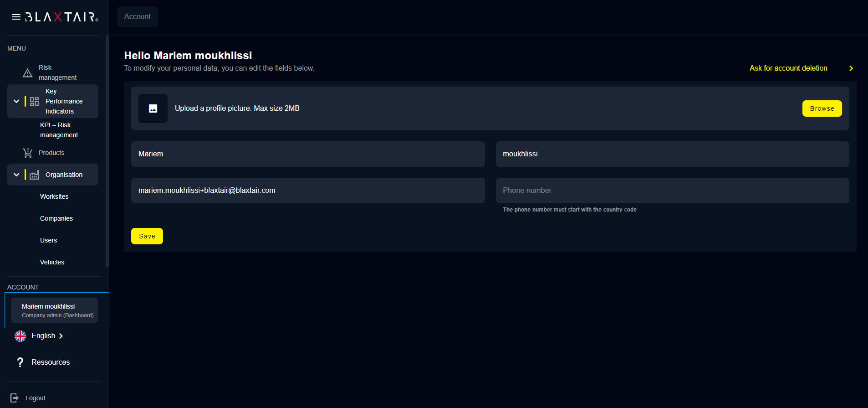Focus the Phone number input field
The image size is (868, 408).
[x=672, y=191]
